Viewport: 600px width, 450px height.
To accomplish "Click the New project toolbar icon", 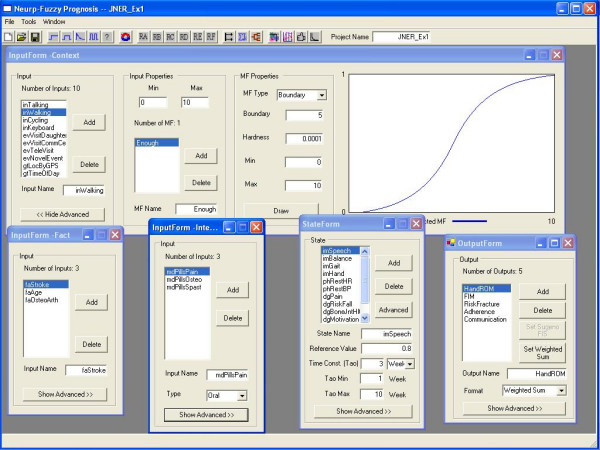I will (x=8, y=37).
